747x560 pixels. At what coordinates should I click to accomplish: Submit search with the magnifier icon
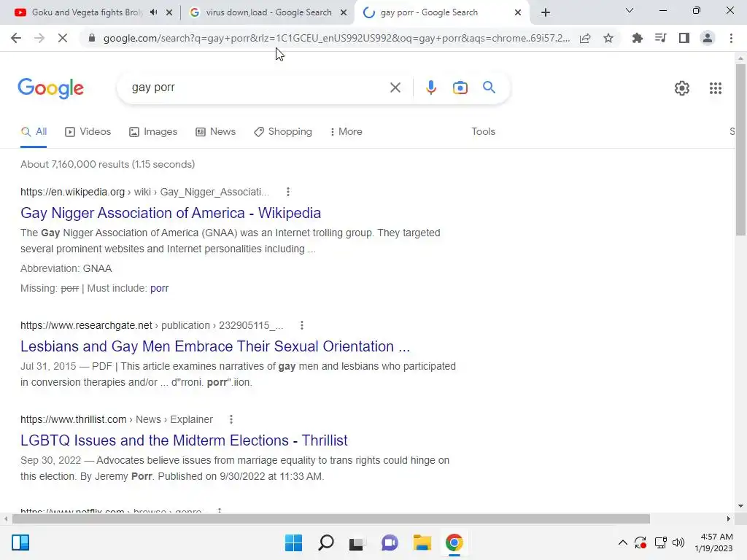point(489,87)
